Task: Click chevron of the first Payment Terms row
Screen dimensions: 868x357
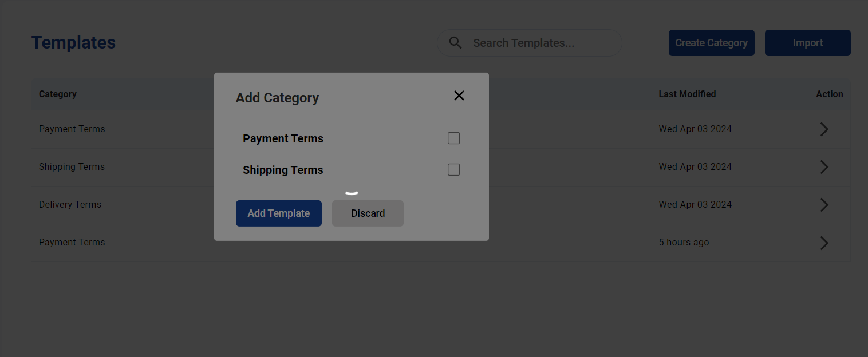Action: pyautogui.click(x=824, y=129)
